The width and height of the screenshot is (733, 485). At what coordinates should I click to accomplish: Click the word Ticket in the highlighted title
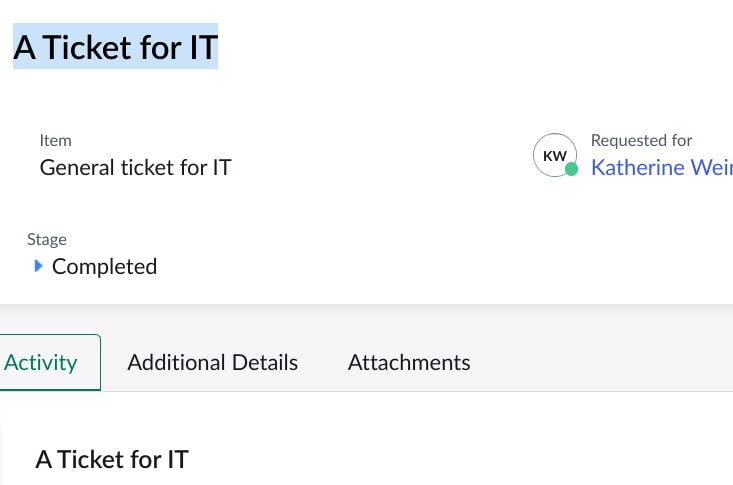click(x=86, y=47)
